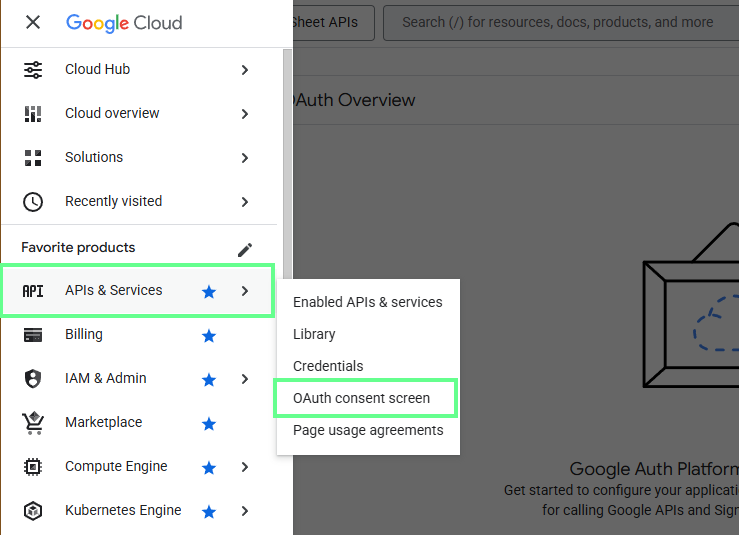Unpin APIs & Services using its star
Screen dimensions: 739x535
point(209,292)
